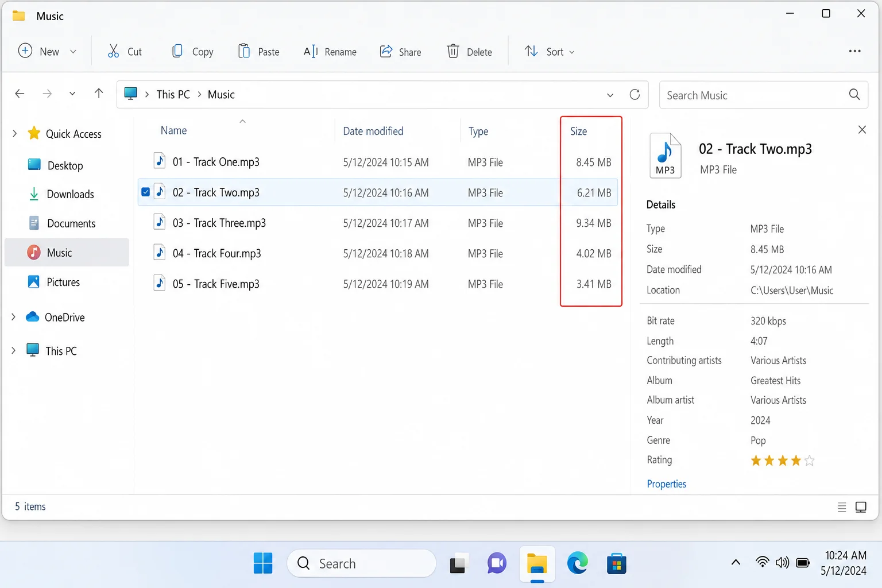The height and width of the screenshot is (588, 882).
Task: Click the search magnifier icon
Action: [854, 94]
